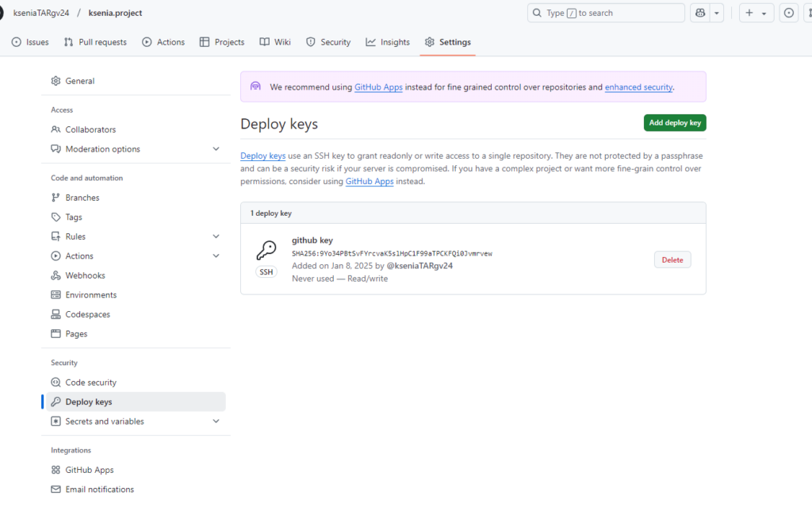
Task: Open the Insights tab
Action: pyautogui.click(x=388, y=42)
